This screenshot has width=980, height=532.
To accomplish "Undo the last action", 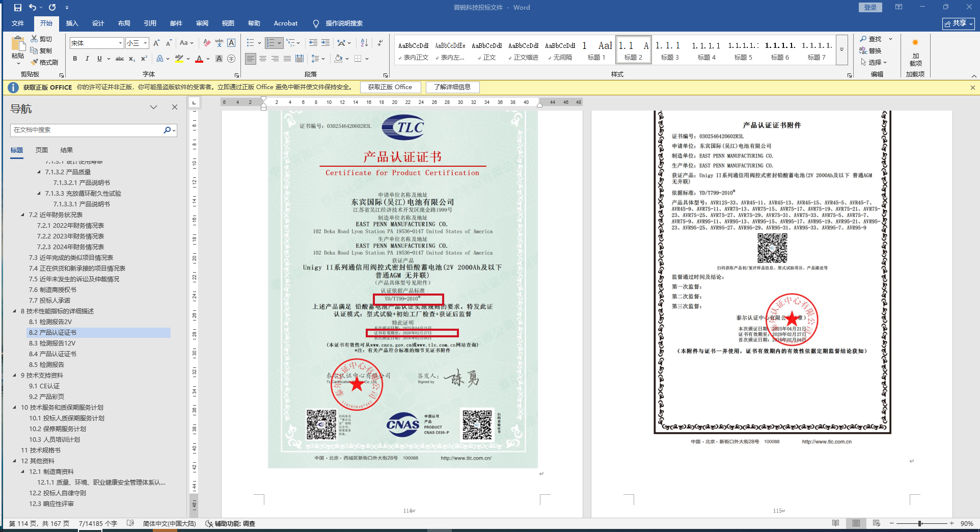I will (x=33, y=8).
